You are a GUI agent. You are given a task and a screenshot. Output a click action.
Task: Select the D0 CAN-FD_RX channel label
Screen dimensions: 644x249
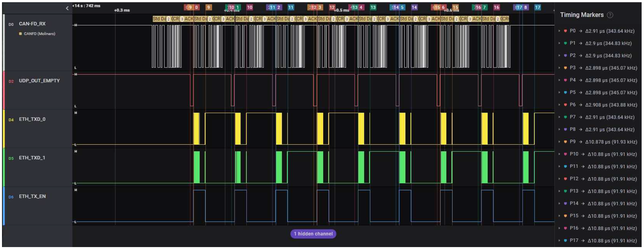32,24
